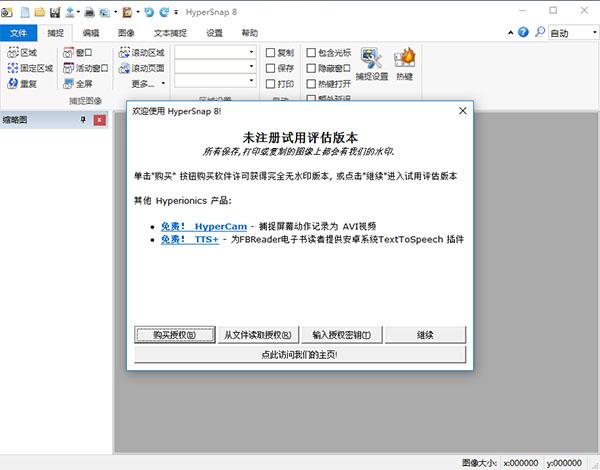Open the 文件 file menu

18,33
